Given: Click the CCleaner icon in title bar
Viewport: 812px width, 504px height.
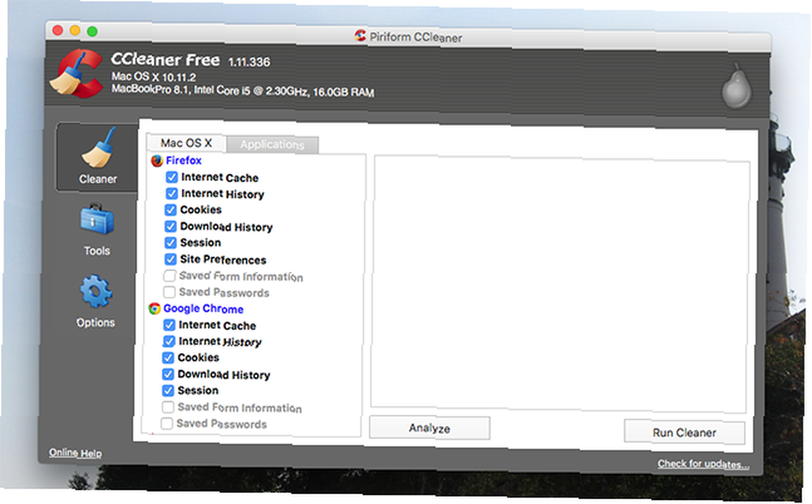Looking at the screenshot, I should click(361, 35).
